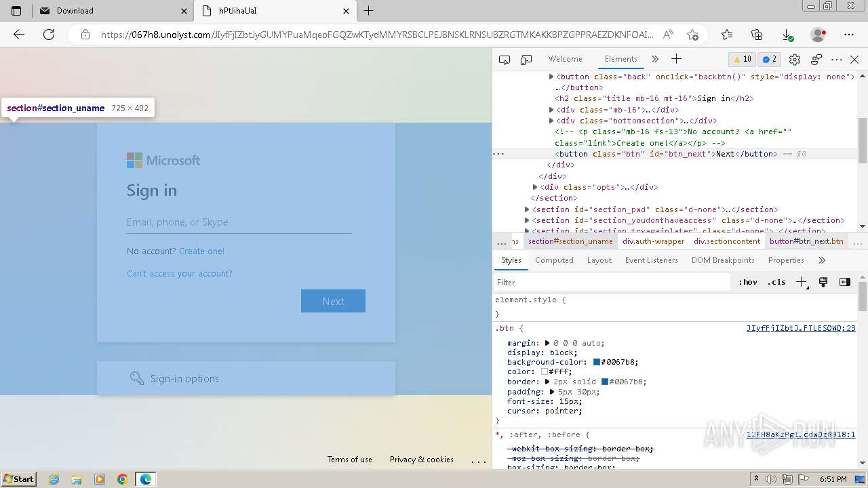Toggle computed styles sidebar

click(844, 283)
